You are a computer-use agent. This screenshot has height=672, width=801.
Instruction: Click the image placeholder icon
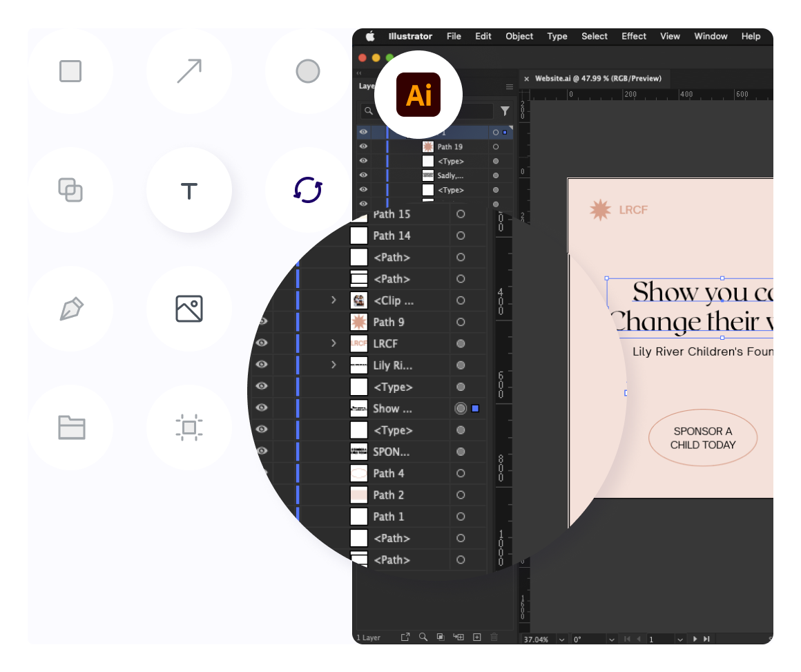189,309
